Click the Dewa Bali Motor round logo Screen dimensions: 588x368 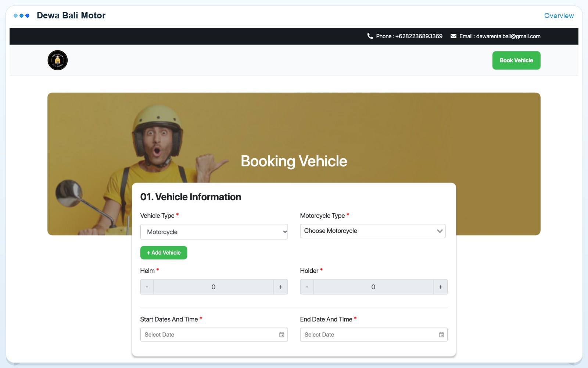(58, 60)
